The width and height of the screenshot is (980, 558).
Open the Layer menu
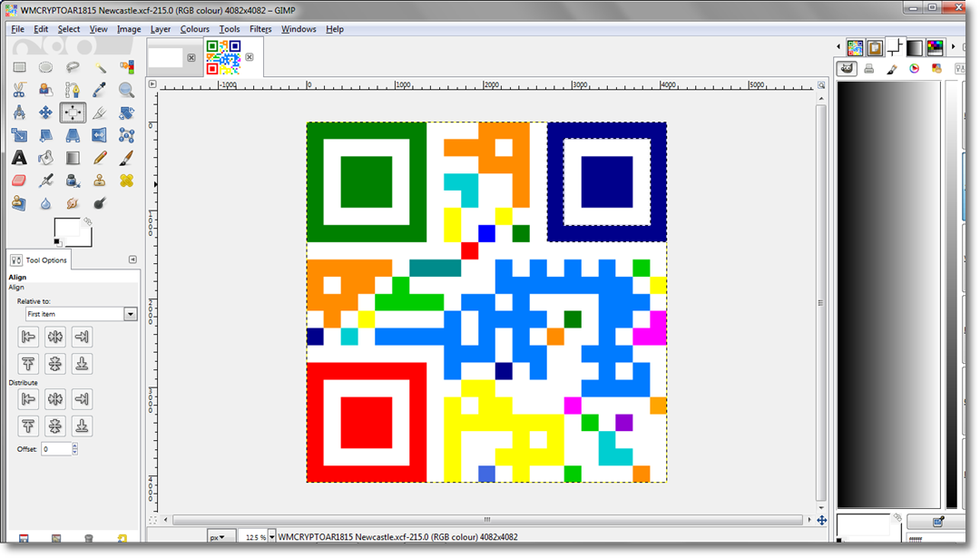tap(160, 29)
